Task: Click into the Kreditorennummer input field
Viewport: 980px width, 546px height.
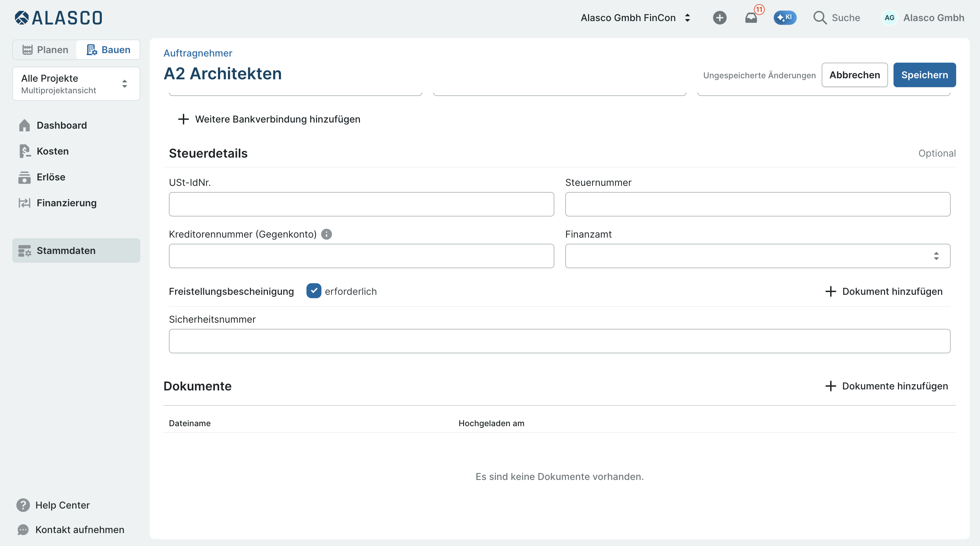Action: pyautogui.click(x=361, y=256)
